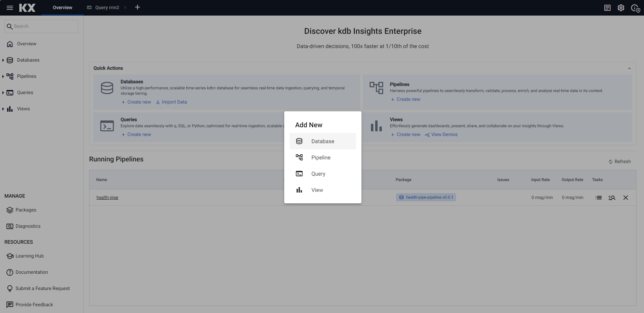Click Create new under Queries card
The height and width of the screenshot is (313, 644).
pos(137,134)
